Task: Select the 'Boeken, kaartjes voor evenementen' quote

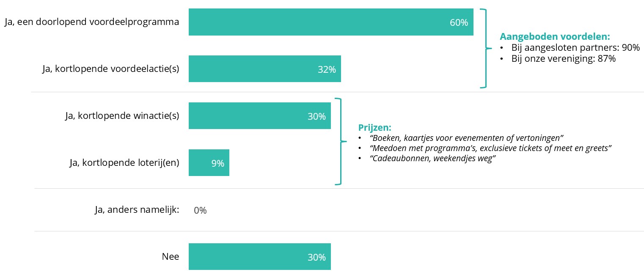Action: 466,138
